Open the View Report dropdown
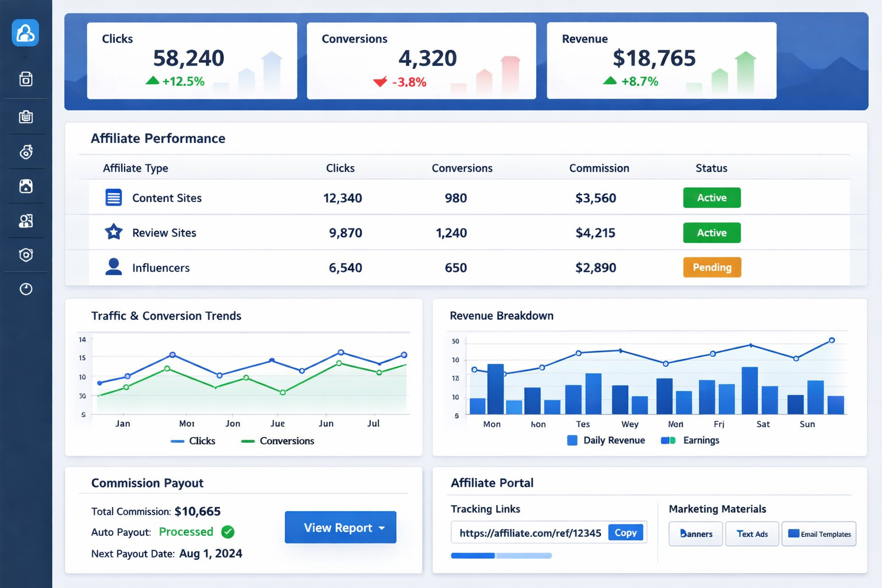882x588 pixels. click(340, 527)
